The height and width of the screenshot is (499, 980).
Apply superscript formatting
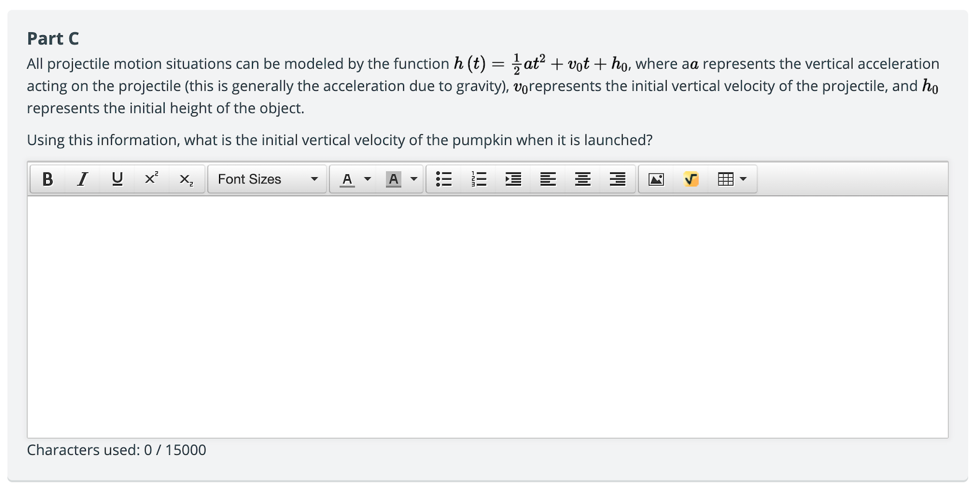152,179
